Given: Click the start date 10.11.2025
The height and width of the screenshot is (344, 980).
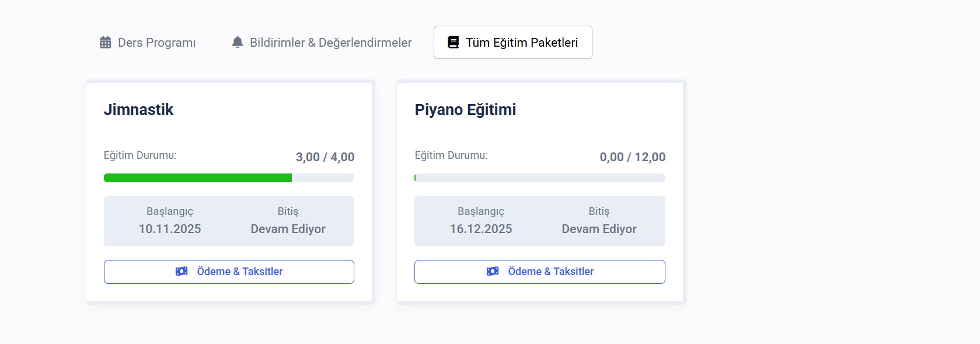Looking at the screenshot, I should (170, 229).
